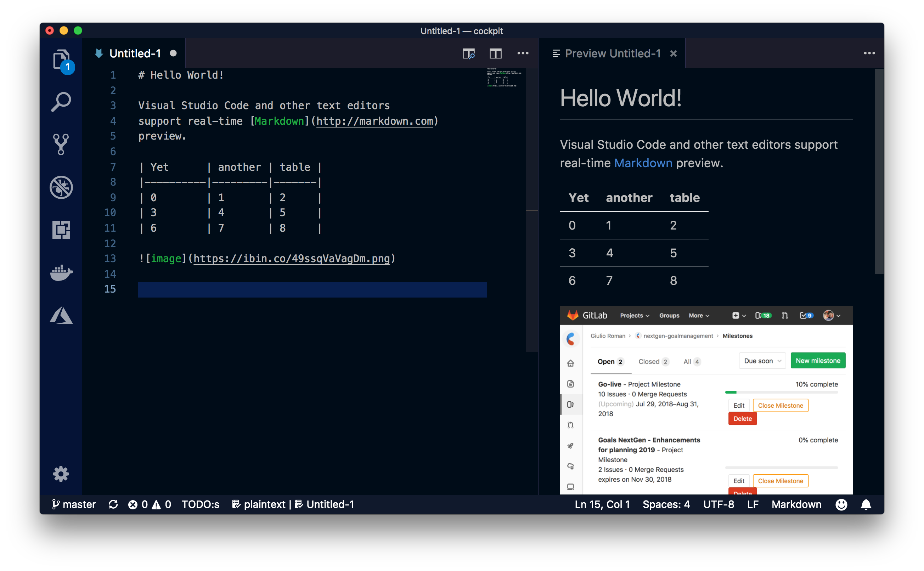This screenshot has height=571, width=924.
Task: Click TODO:s in status bar
Action: 201,504
